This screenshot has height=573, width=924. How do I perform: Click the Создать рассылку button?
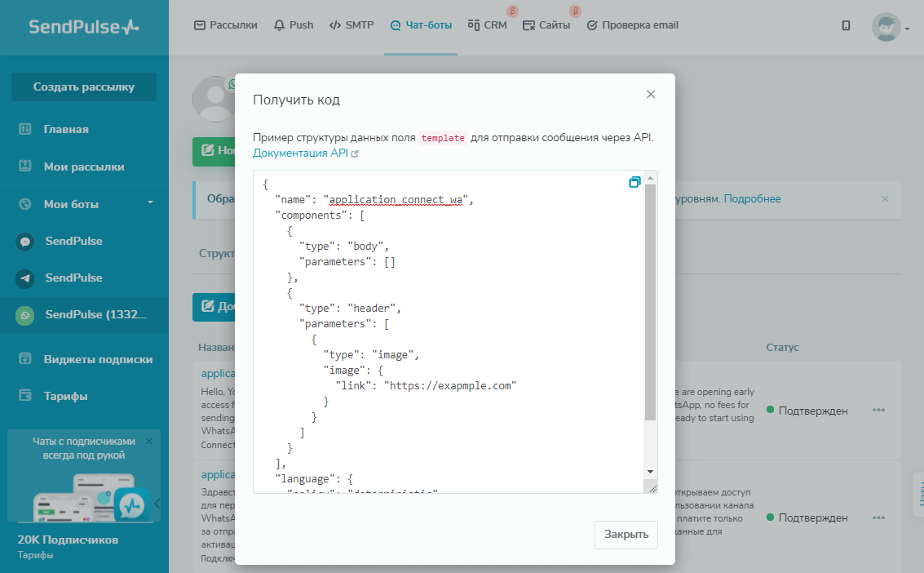pos(84,87)
